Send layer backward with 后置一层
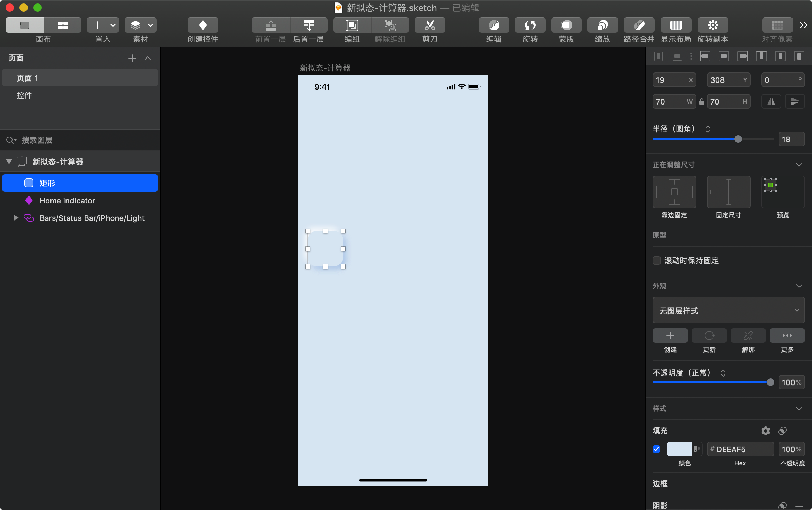 point(309,25)
